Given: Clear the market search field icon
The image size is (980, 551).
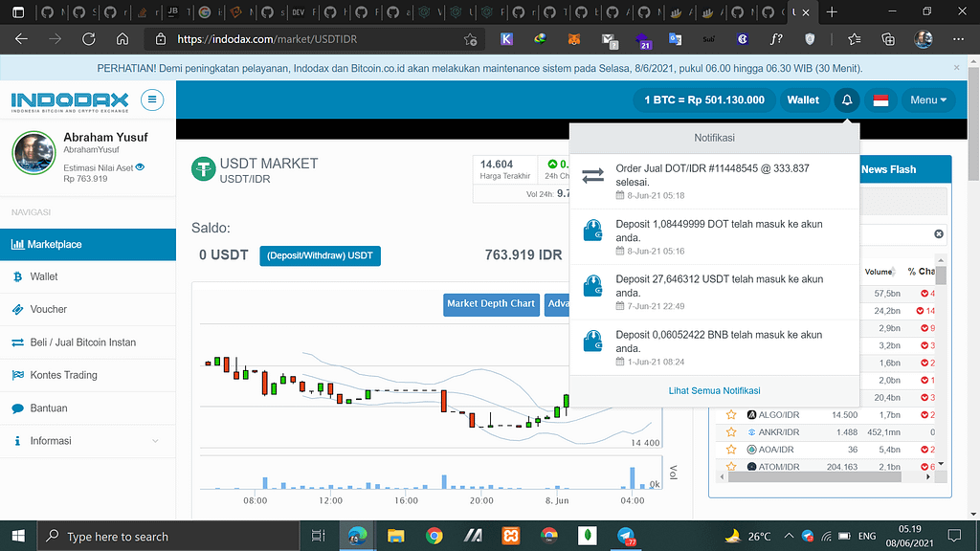Looking at the screenshot, I should pos(939,233).
